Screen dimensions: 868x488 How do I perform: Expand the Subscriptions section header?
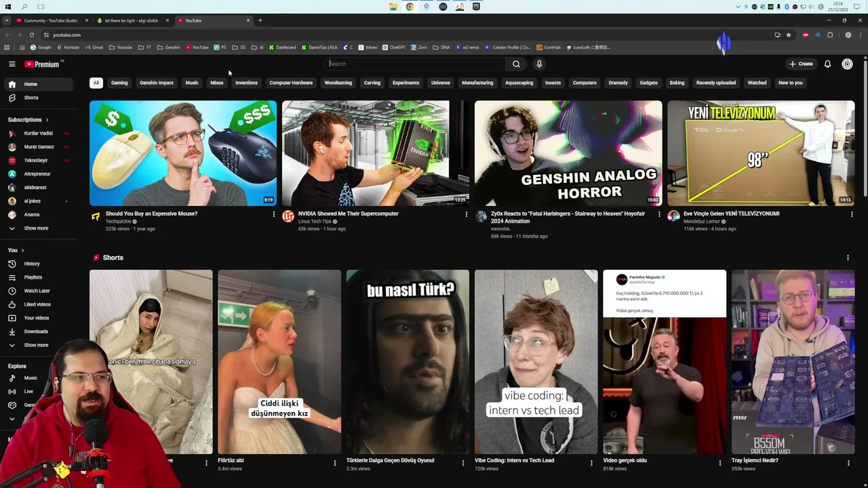pyautogui.click(x=28, y=120)
